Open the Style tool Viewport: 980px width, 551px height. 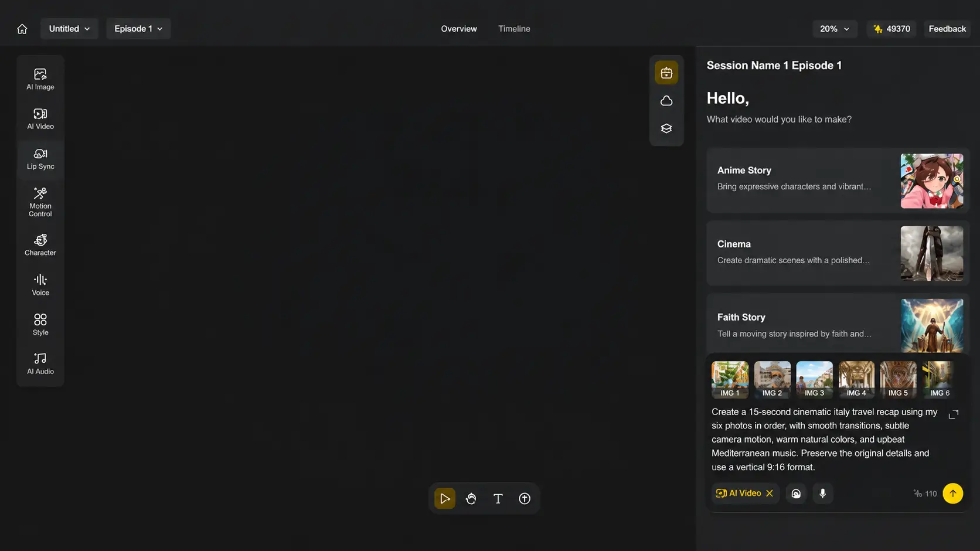[40, 324]
